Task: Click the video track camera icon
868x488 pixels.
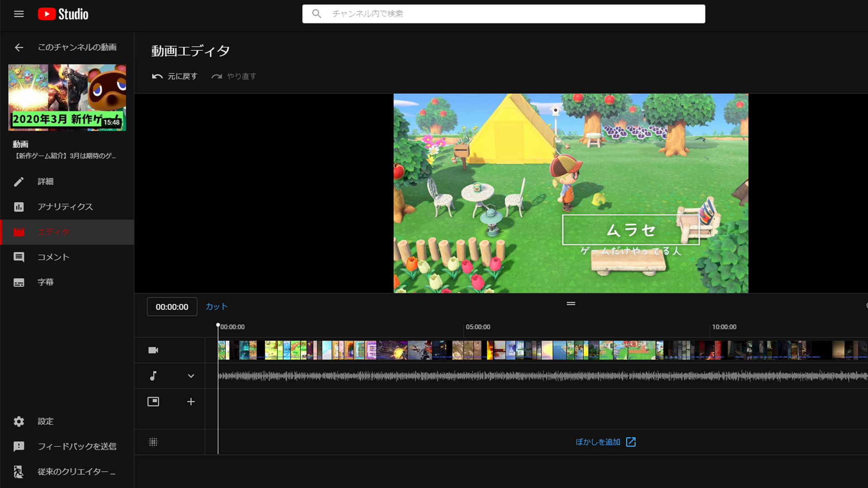Action: (153, 350)
